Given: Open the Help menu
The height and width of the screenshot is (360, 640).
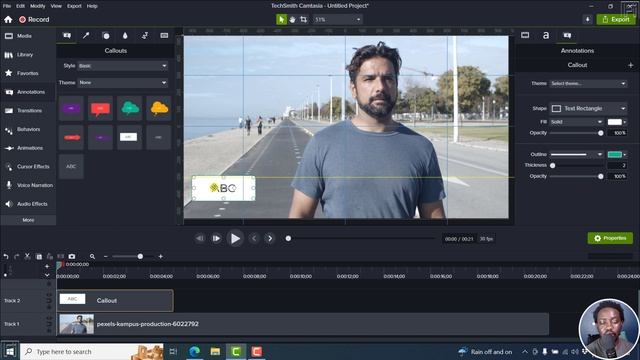Looking at the screenshot, I should (92, 6).
